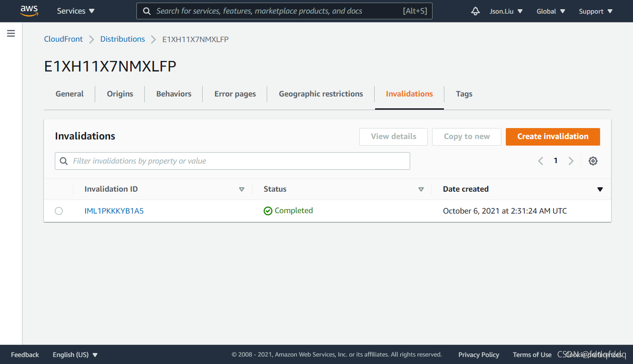Viewport: 633px width, 364px height.
Task: Click Create invalidation button
Action: coord(553,136)
